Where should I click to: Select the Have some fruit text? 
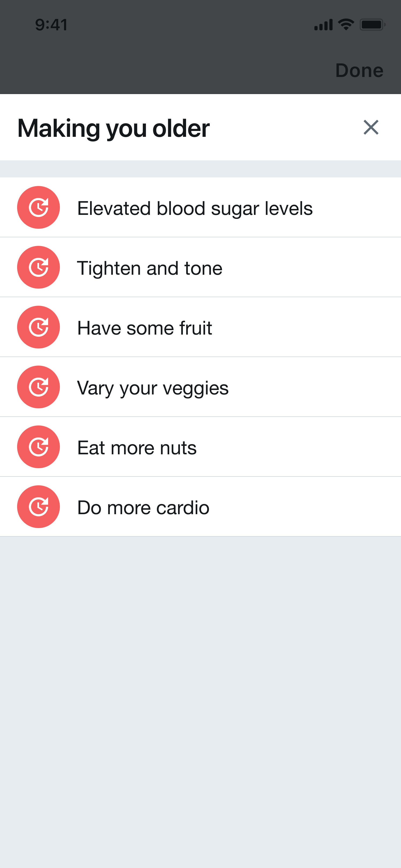145,328
